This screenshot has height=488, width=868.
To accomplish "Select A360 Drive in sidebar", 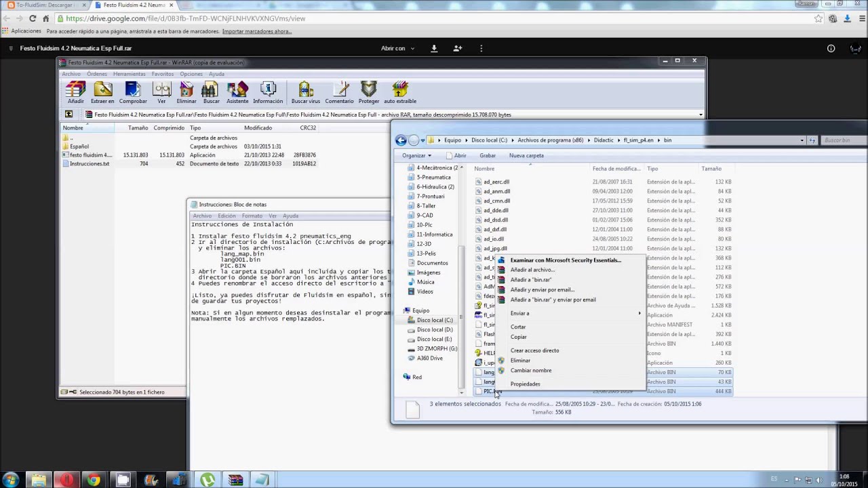I will (x=429, y=358).
